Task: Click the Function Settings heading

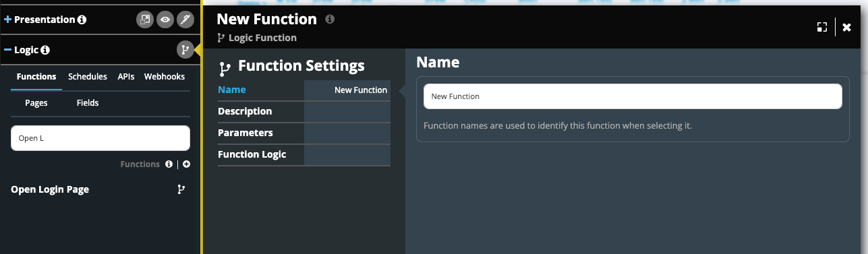Action: (x=301, y=65)
